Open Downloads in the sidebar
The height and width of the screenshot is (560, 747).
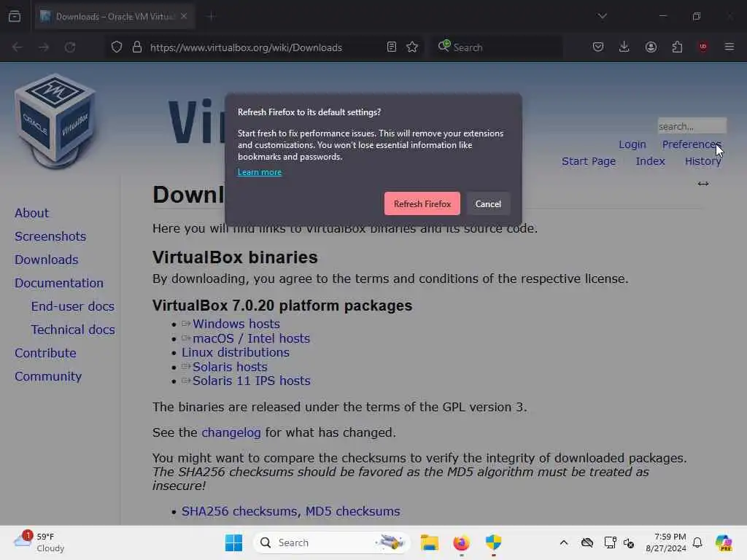pyautogui.click(x=46, y=260)
